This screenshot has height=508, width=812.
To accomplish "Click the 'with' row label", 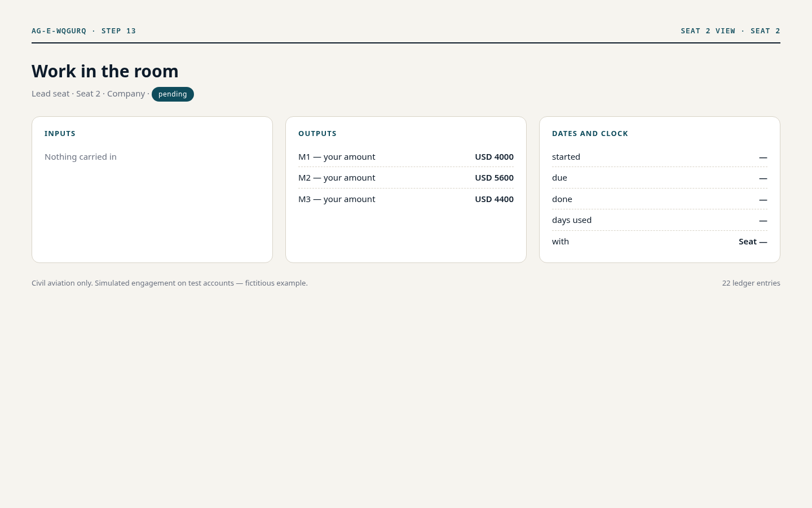I will (561, 242).
